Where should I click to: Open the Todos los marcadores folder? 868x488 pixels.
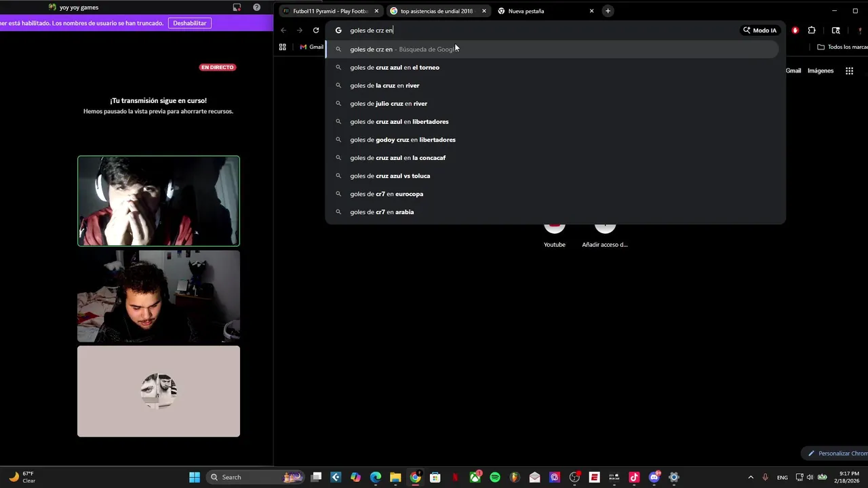(x=842, y=47)
